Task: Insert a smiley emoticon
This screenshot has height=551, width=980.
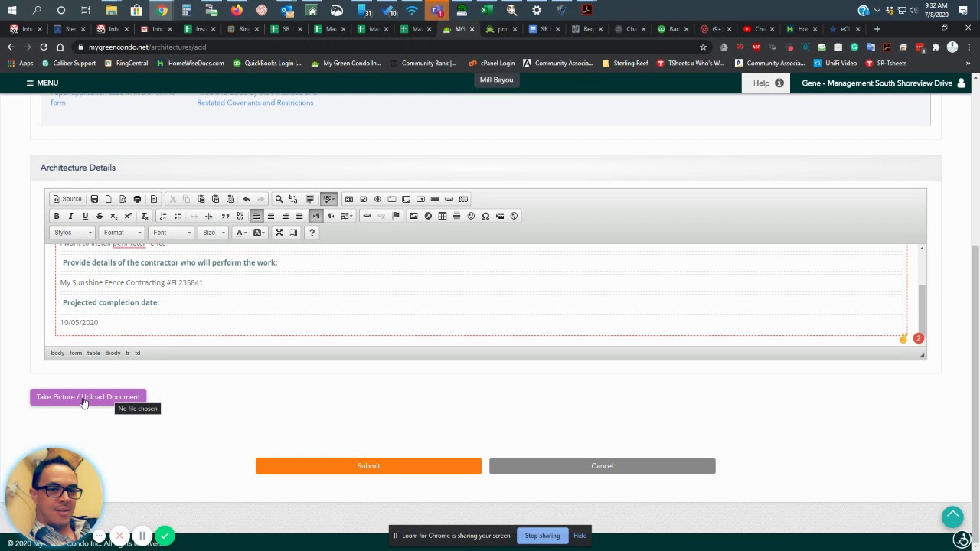Action: pyautogui.click(x=471, y=216)
